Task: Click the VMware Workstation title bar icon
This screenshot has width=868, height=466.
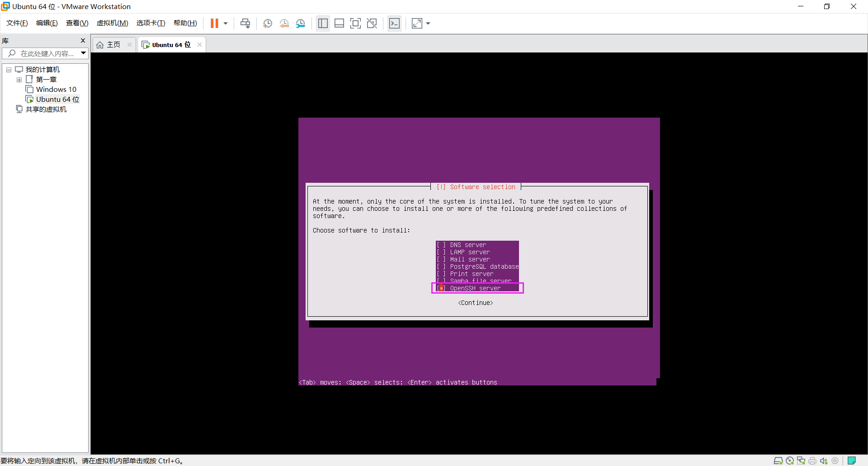Action: (5, 6)
